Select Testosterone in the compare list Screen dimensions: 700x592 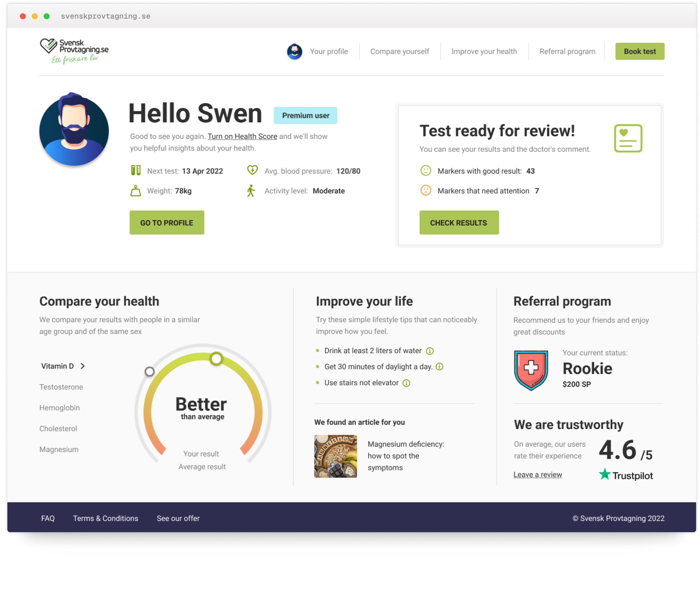[61, 387]
